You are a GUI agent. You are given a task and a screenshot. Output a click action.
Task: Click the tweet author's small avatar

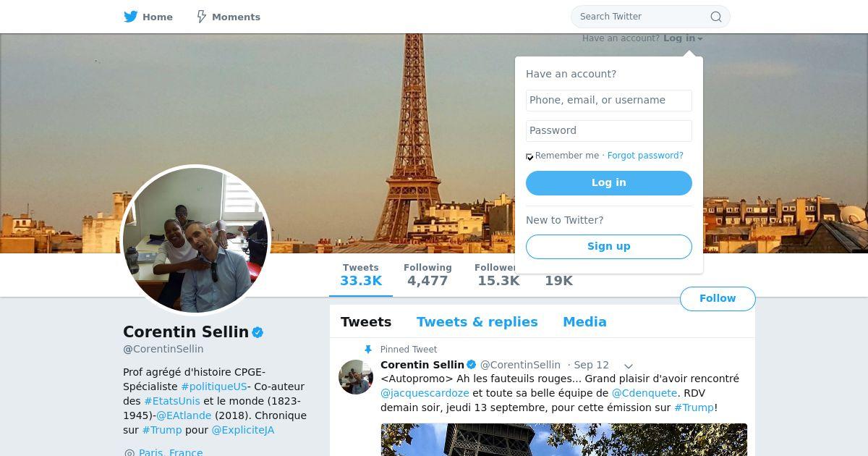tap(356, 377)
